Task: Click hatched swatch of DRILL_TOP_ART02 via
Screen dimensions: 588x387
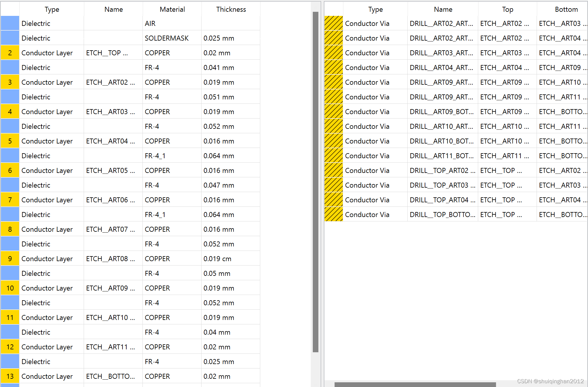Action: coord(334,170)
